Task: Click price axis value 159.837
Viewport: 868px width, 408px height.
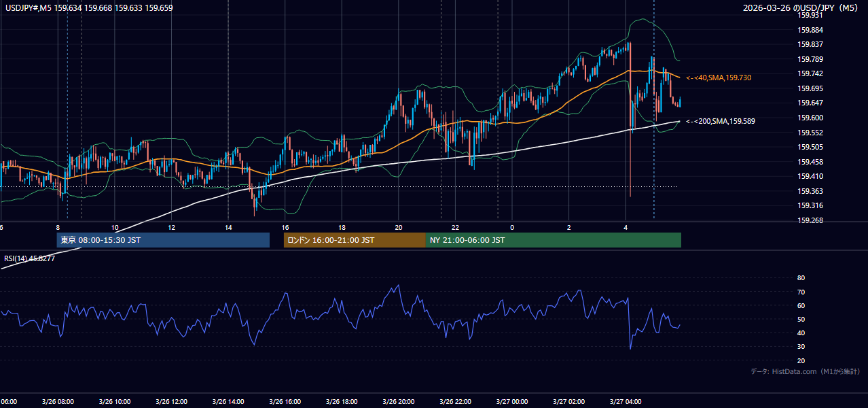Action: [x=810, y=44]
